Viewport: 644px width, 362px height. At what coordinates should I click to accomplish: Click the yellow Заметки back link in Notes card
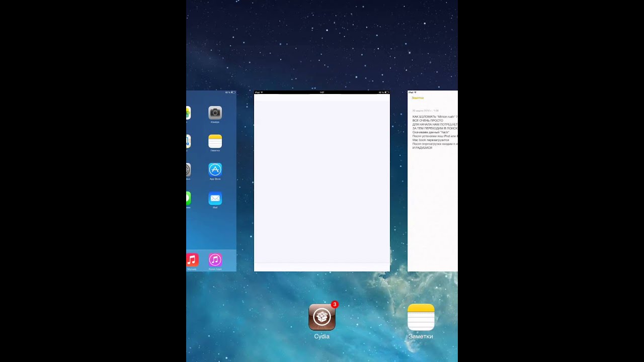pyautogui.click(x=418, y=98)
